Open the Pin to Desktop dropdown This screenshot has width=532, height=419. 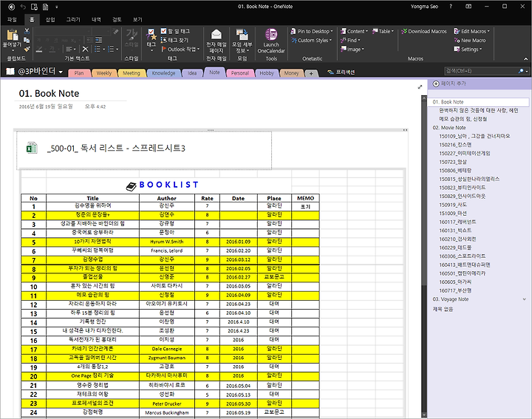pos(312,31)
